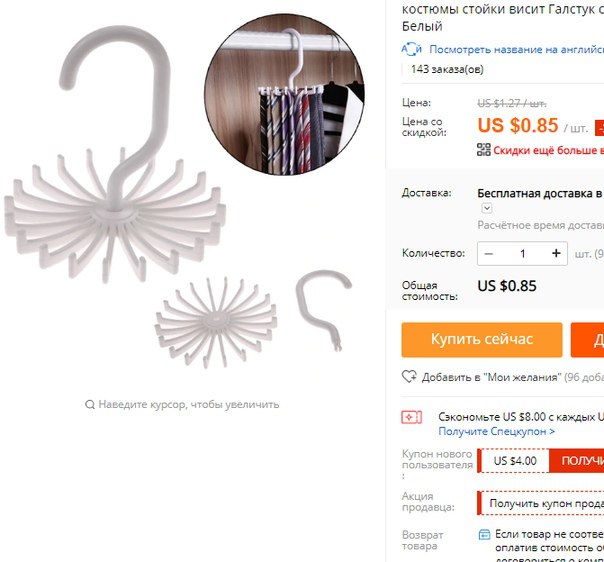Screen dimensions: 604x562
Task: Open the Получите Спецкупон link
Action: point(497,431)
